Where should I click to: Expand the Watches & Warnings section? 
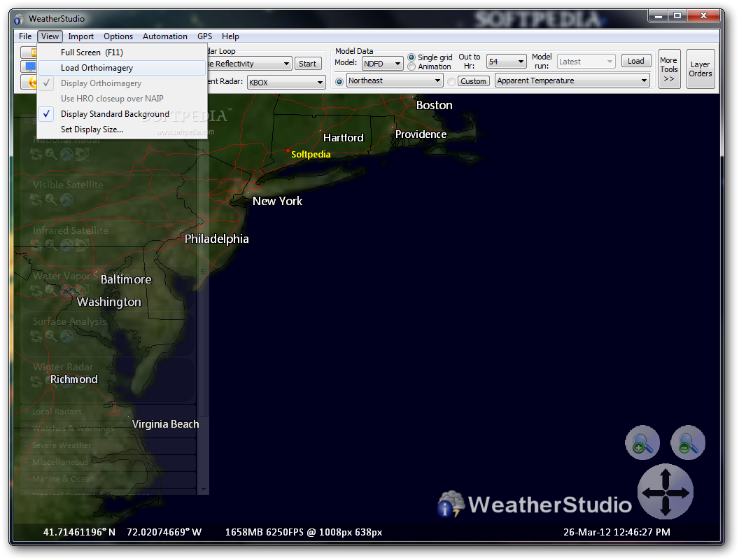click(x=108, y=428)
